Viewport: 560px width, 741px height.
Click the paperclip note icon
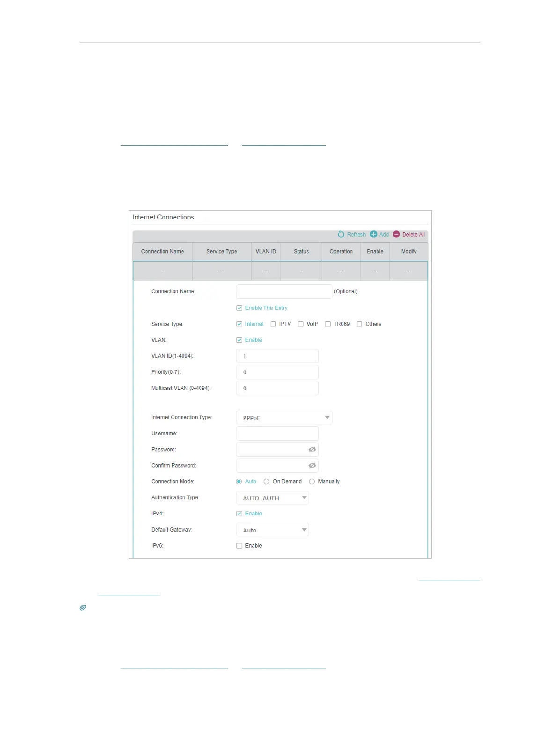(83, 608)
